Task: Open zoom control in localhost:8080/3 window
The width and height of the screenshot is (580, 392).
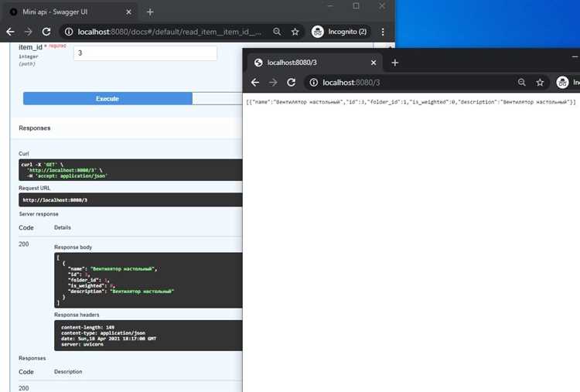Action: (521, 83)
